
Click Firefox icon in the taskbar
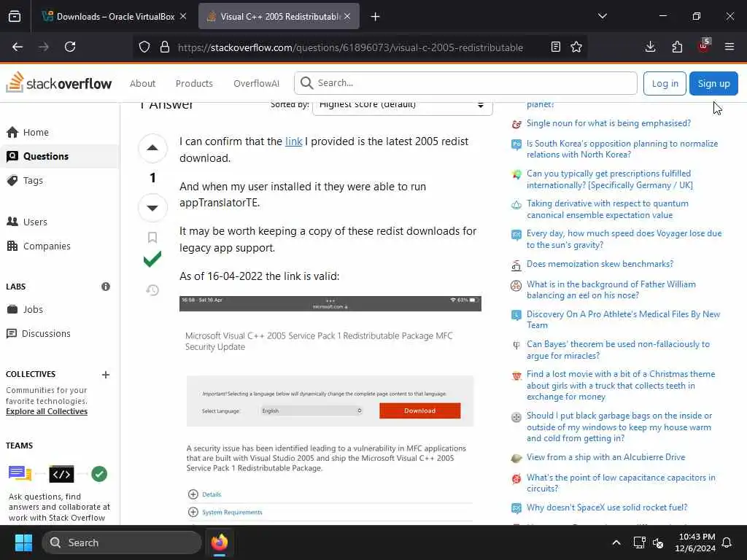(x=220, y=542)
